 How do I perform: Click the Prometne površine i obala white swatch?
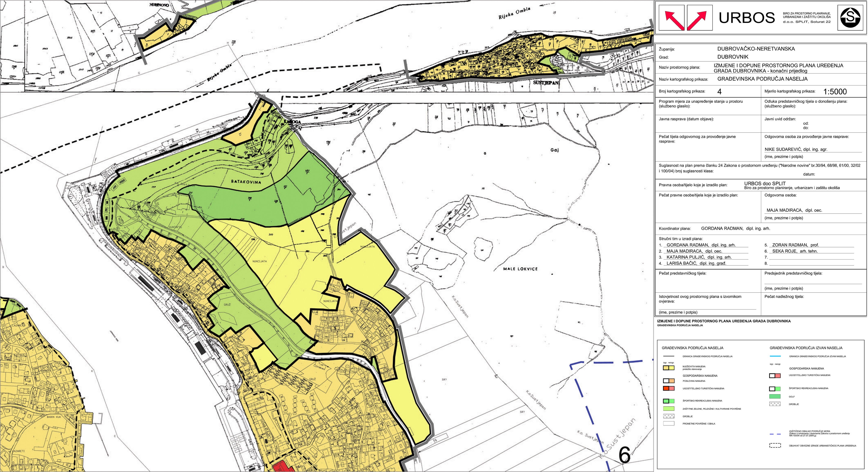click(x=668, y=423)
